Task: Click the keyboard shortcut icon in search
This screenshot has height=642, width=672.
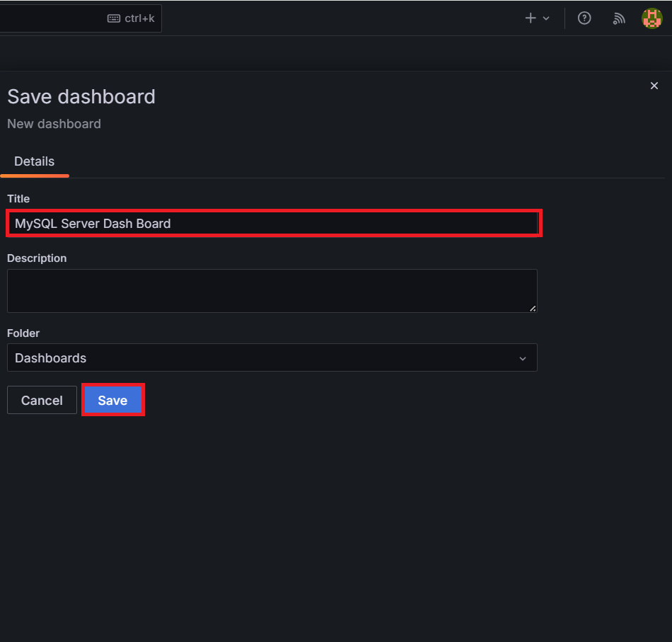Action: point(114,18)
